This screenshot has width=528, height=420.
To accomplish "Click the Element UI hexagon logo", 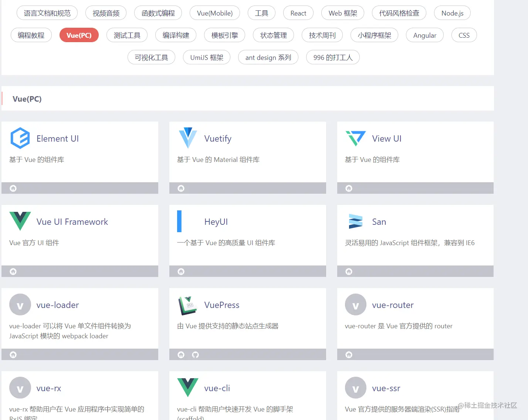I will pyautogui.click(x=20, y=138).
